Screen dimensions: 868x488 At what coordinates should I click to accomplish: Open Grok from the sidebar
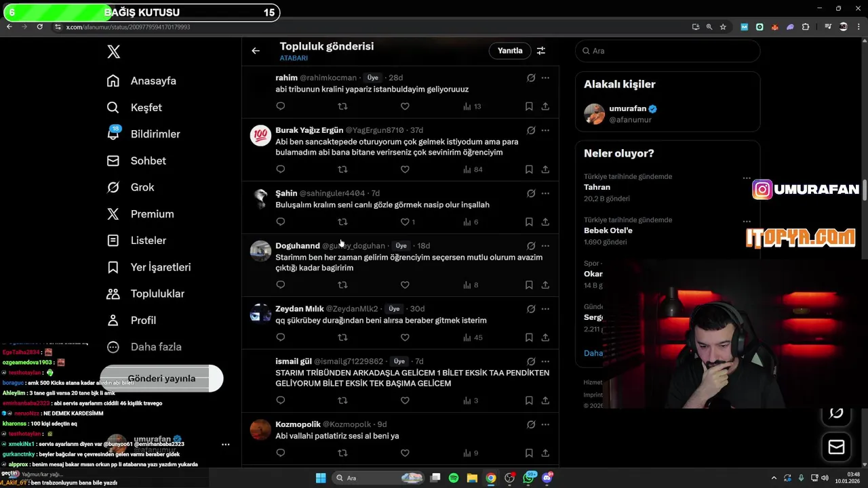(x=130, y=187)
